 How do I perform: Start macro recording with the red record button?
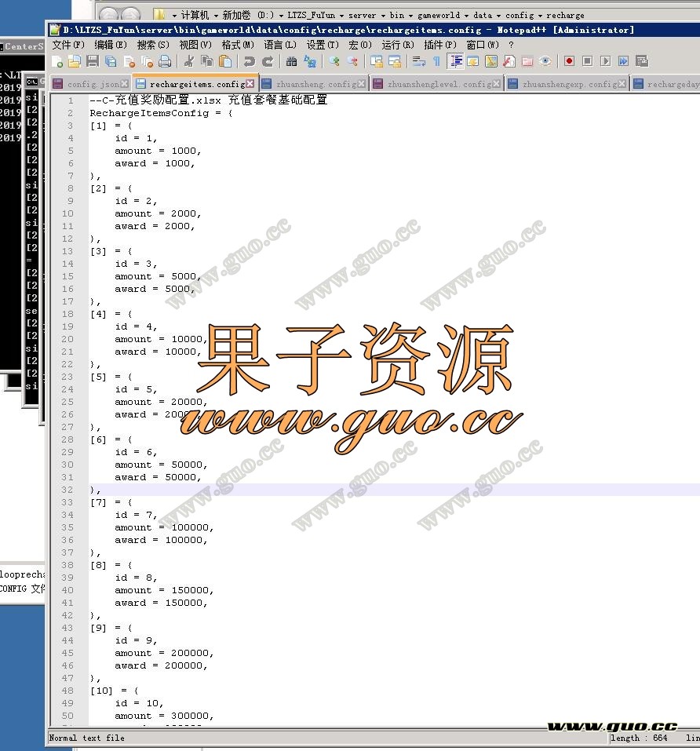tap(569, 61)
